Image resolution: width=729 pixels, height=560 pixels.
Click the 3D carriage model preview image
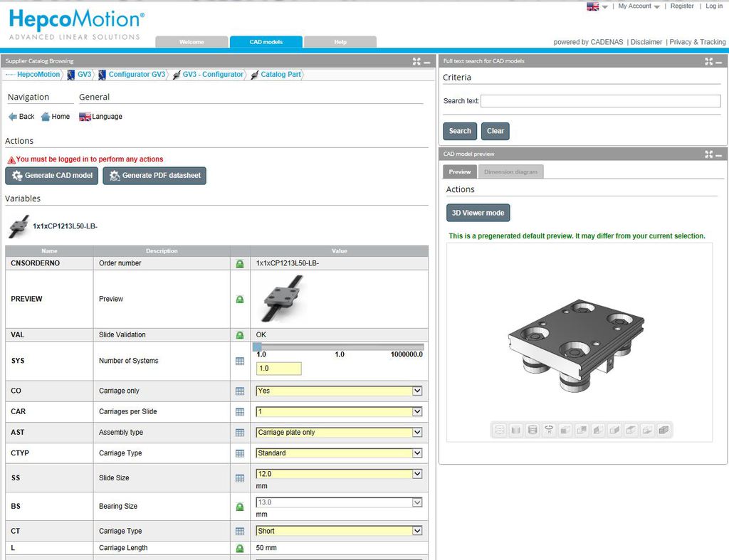(576, 345)
